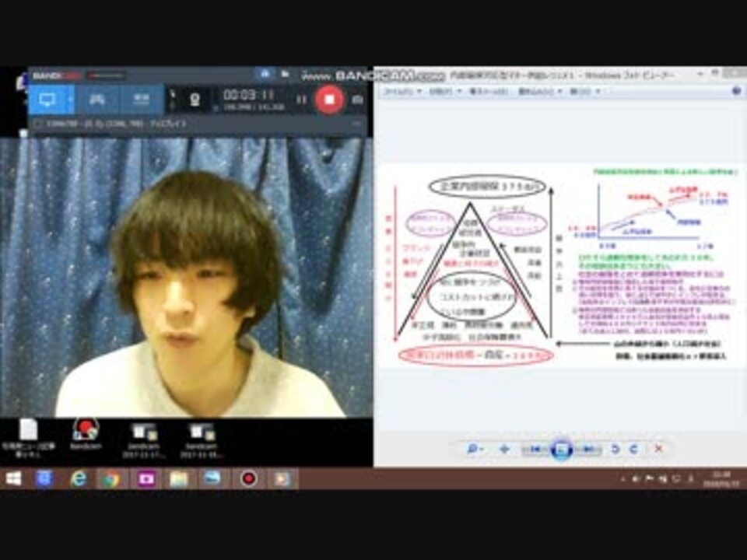The width and height of the screenshot is (747, 560).
Task: Open Bandicam output folder icon
Action: (x=285, y=74)
